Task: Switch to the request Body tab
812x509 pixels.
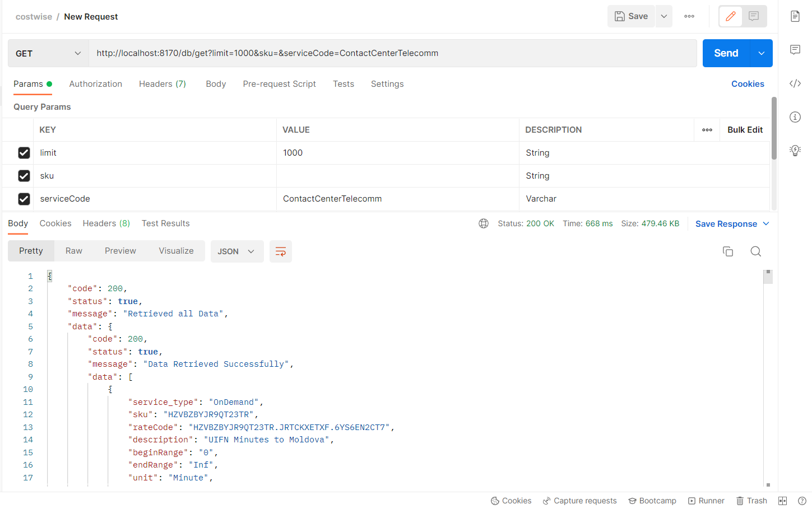Action: click(216, 84)
